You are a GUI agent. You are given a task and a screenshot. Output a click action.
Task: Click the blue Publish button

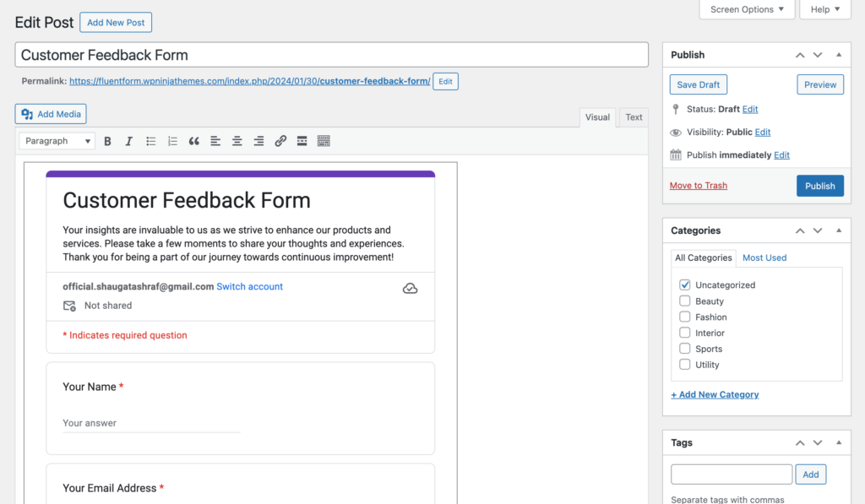coord(819,186)
